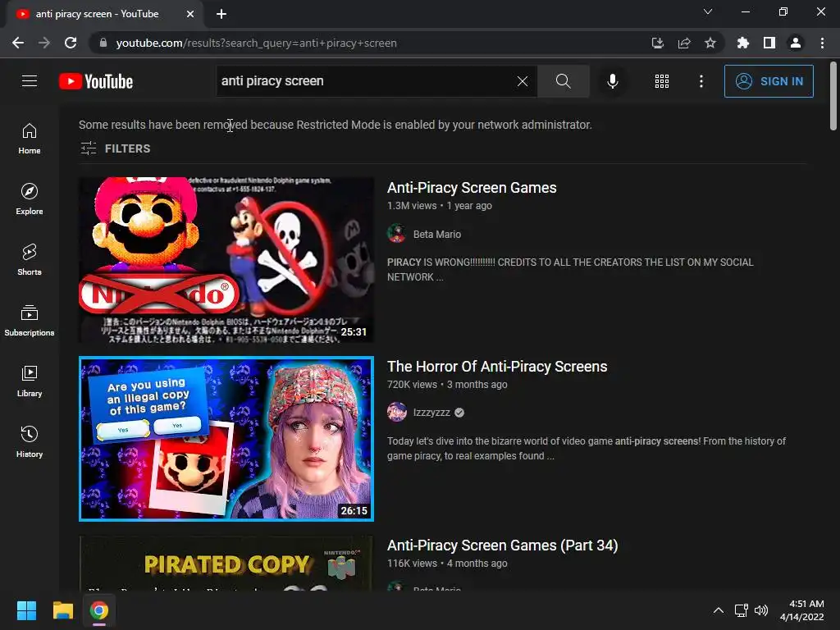Viewport: 840px width, 630px height.
Task: Open the Izzzyzzz channel name link
Action: (431, 413)
